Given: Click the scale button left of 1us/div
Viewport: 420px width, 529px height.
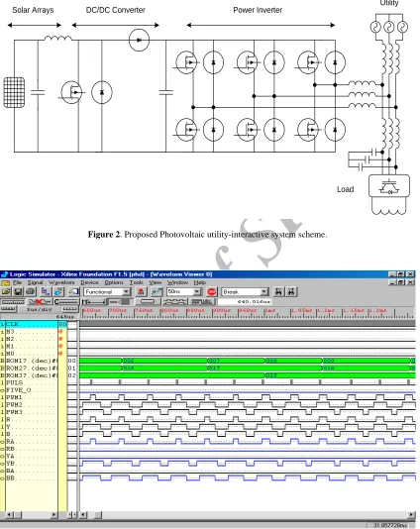Looking at the screenshot, I should [x=9, y=309].
